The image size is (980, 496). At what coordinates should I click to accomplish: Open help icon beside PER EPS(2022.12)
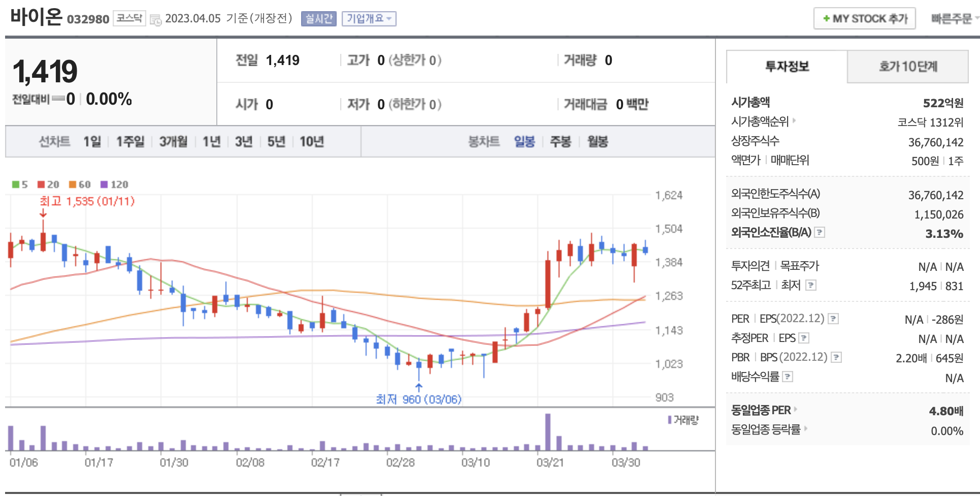pos(833,319)
